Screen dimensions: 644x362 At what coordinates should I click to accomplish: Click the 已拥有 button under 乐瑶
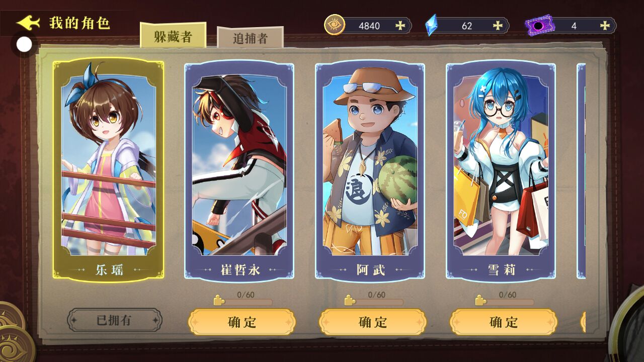click(115, 320)
